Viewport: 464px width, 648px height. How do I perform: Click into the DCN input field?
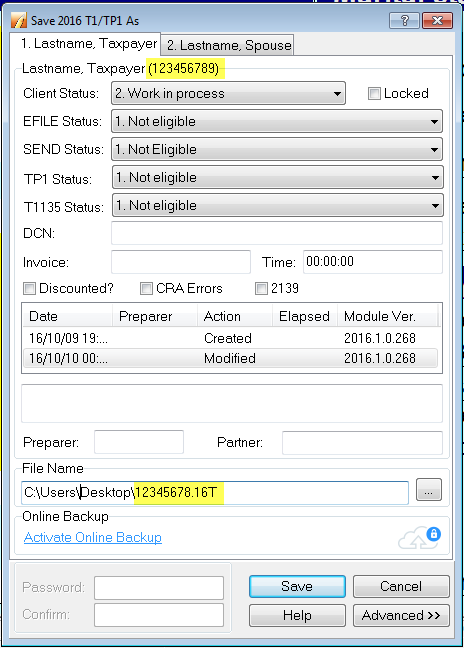tap(277, 233)
